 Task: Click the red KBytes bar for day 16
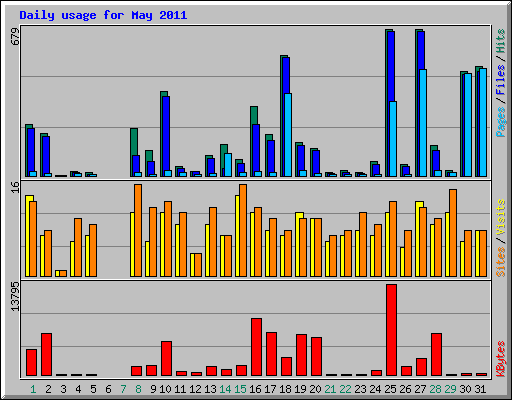[x=256, y=347]
